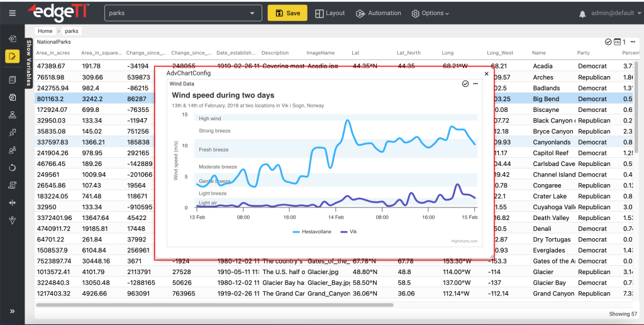
Task: Open the hierarchy tree icon in sidebar
Action: 12,115
